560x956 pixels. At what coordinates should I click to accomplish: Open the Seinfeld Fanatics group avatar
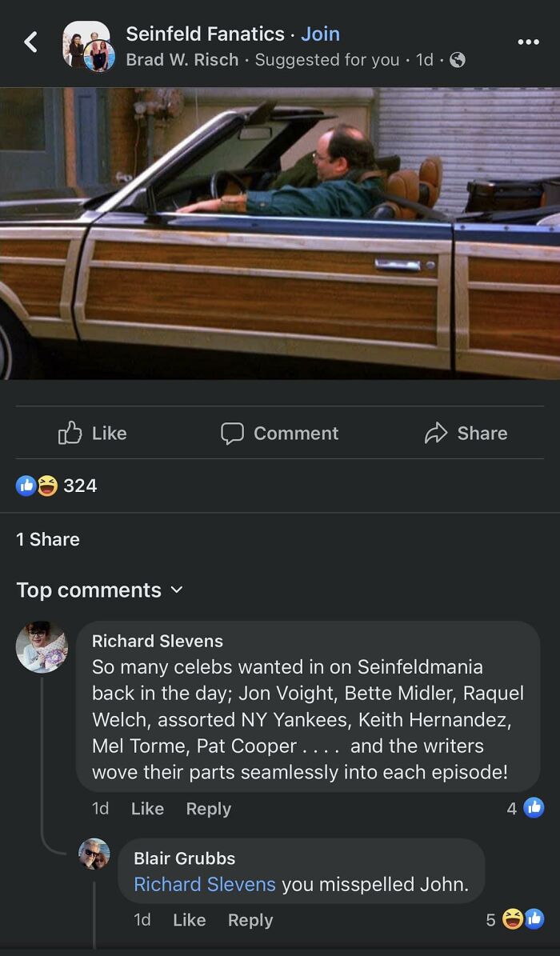[87, 45]
